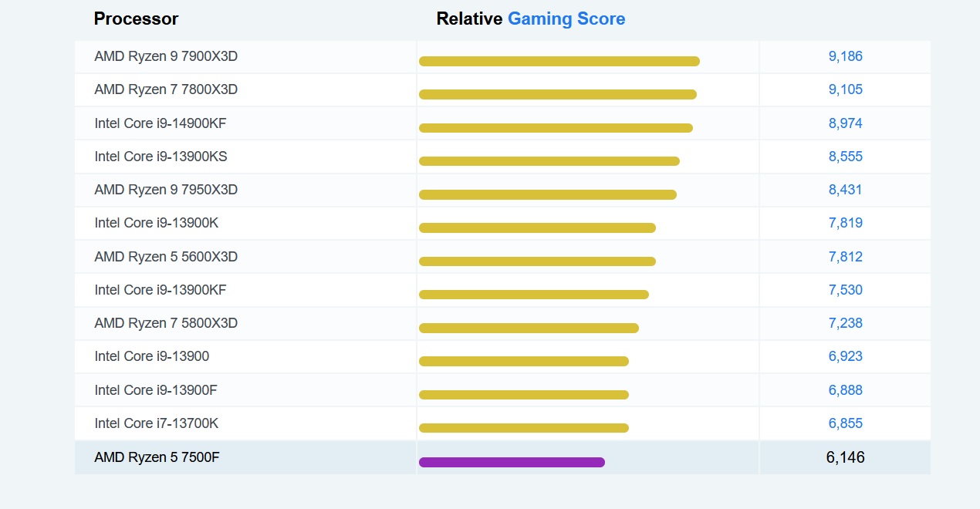Click the score bar for Ryzen 9 7950X3D

tap(548, 194)
